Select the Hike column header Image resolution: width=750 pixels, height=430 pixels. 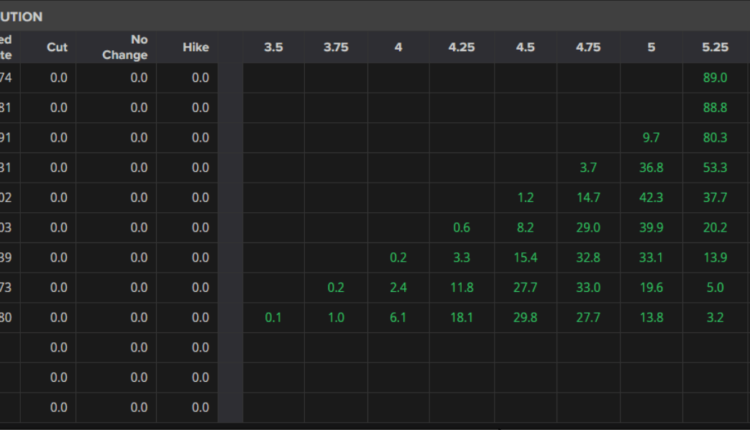(x=196, y=47)
